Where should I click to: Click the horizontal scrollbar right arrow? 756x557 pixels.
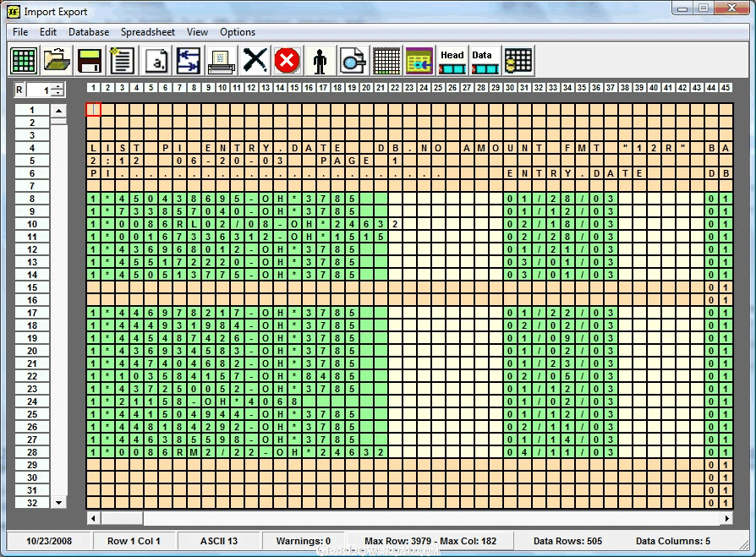coord(727,518)
